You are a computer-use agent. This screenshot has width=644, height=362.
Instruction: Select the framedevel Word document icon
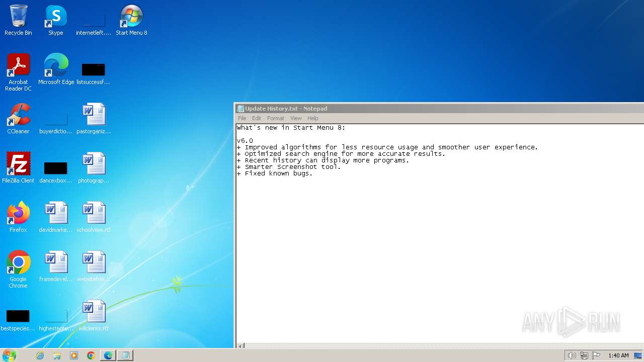[x=56, y=266]
